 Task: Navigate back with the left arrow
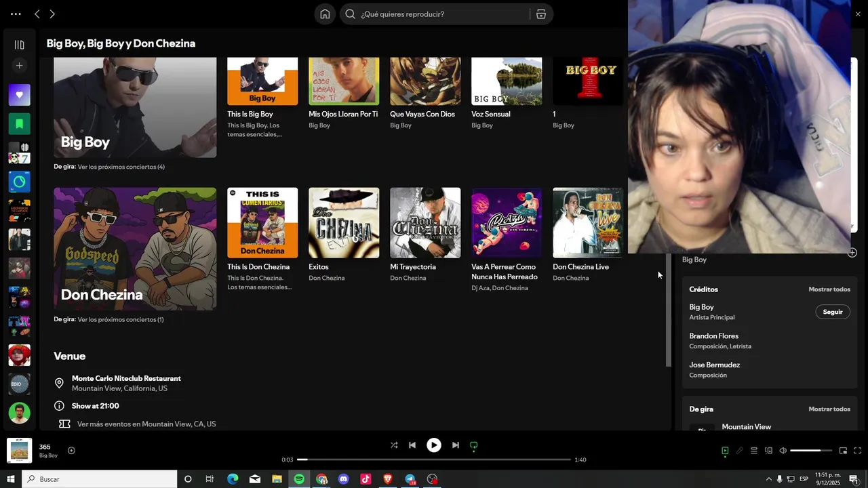(37, 14)
